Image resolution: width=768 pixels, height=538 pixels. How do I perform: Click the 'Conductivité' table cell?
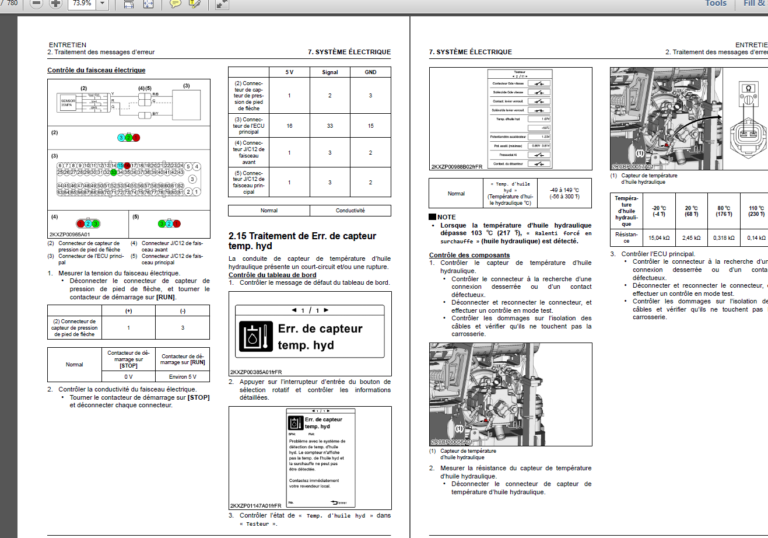[350, 211]
